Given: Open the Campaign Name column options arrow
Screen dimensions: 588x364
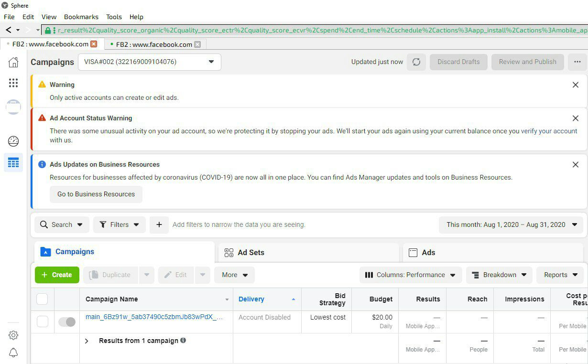Looking at the screenshot, I should point(227,300).
